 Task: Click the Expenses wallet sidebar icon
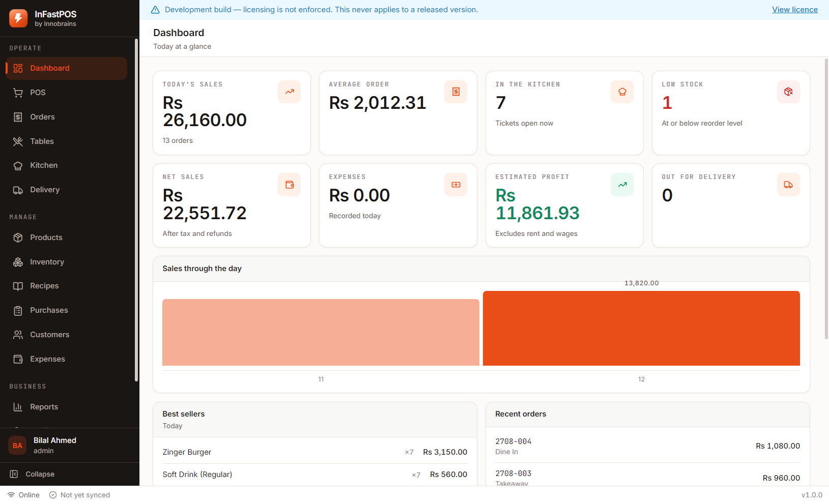18,359
